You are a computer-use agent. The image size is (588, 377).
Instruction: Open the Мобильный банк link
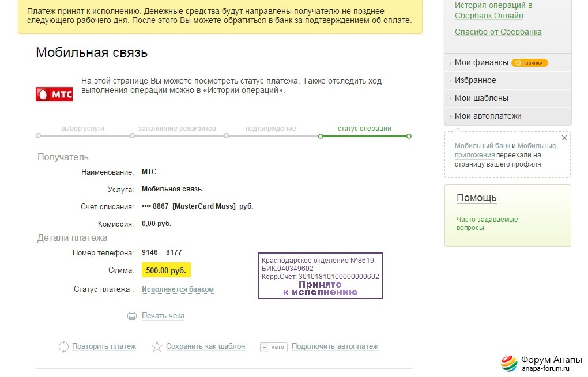click(x=483, y=146)
